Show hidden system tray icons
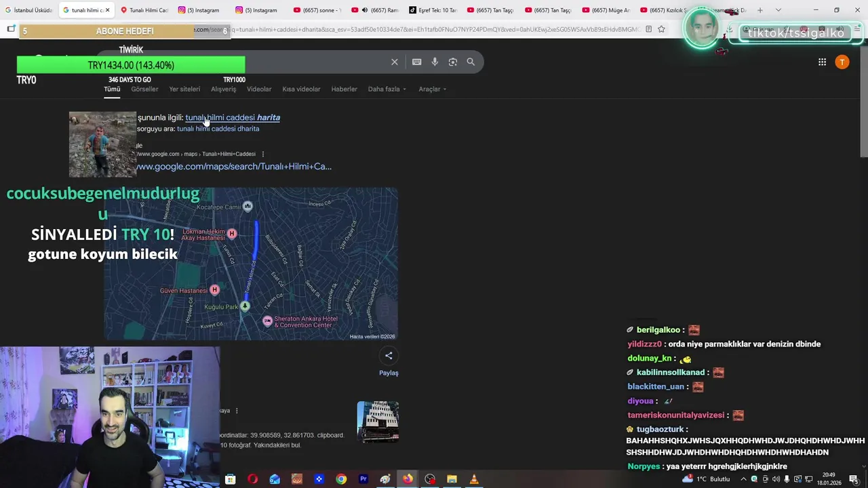The width and height of the screenshot is (868, 488). pyautogui.click(x=743, y=479)
